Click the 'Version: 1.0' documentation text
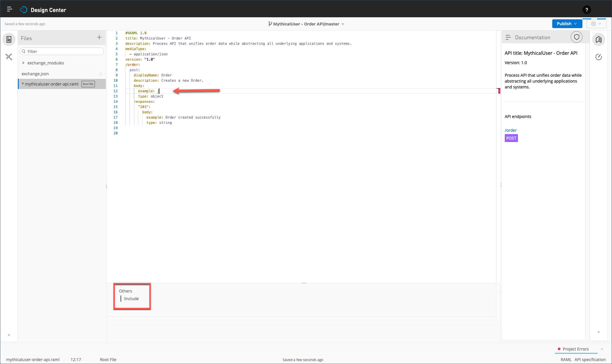The width and height of the screenshot is (612, 364). coord(516,63)
